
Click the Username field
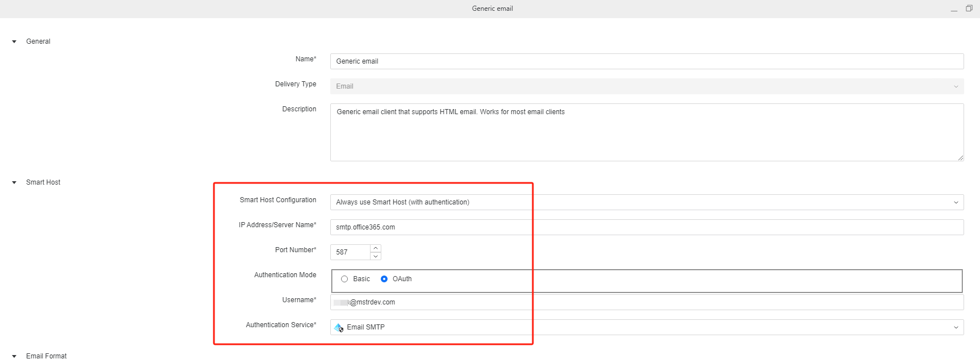click(x=646, y=302)
